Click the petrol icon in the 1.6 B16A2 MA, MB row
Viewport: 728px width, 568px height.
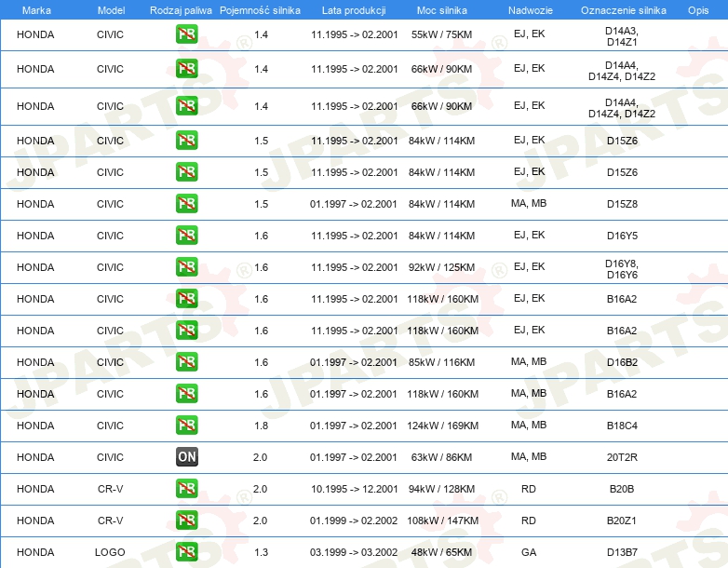coord(186,393)
